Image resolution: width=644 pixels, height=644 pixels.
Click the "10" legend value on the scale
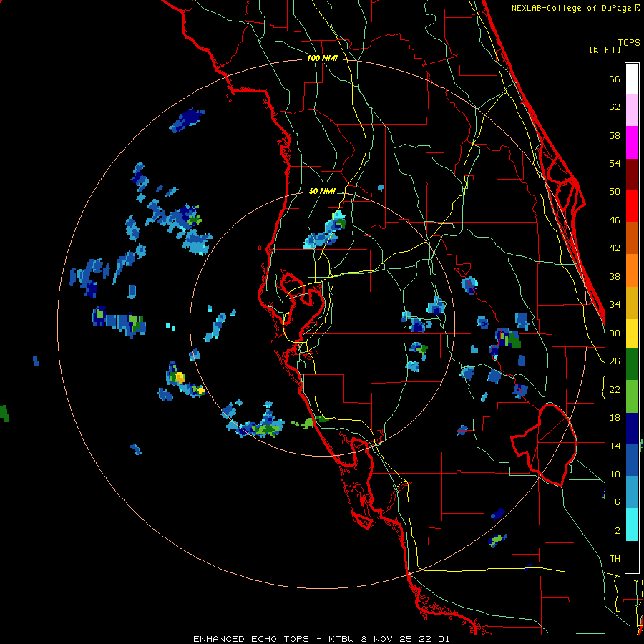(x=615, y=474)
